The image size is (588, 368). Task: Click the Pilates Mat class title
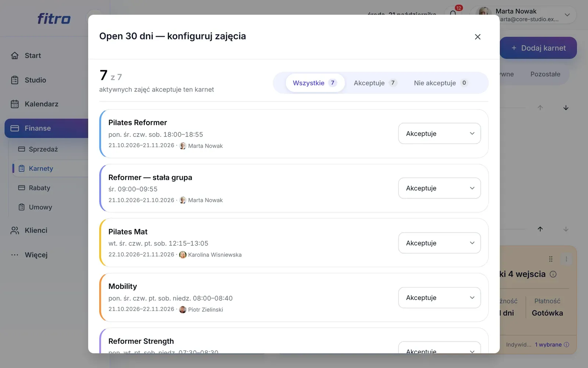[x=128, y=232]
